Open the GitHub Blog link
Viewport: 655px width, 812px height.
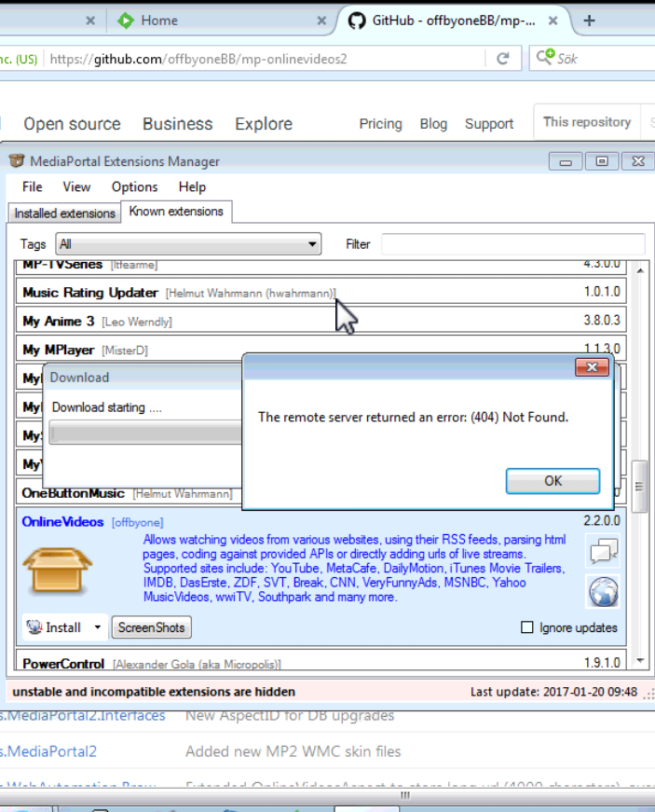(433, 124)
